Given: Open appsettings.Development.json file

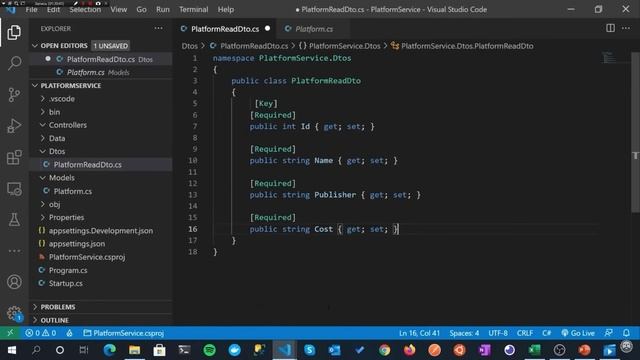Looking at the screenshot, I should 100,231.
